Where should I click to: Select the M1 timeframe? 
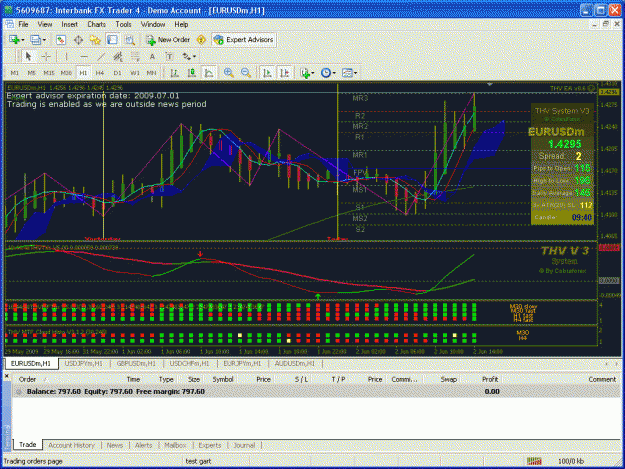click(x=15, y=73)
